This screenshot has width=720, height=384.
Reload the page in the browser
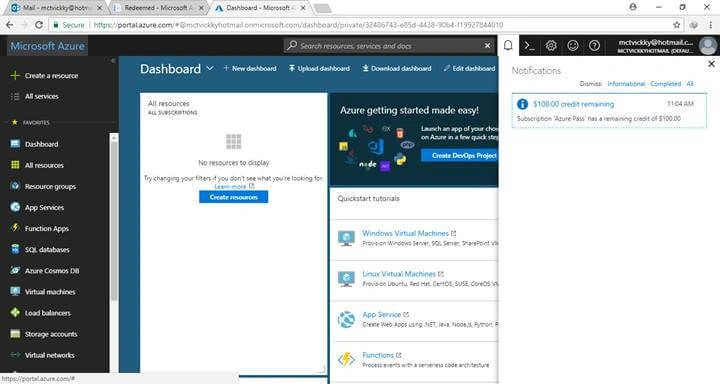[x=39, y=25]
